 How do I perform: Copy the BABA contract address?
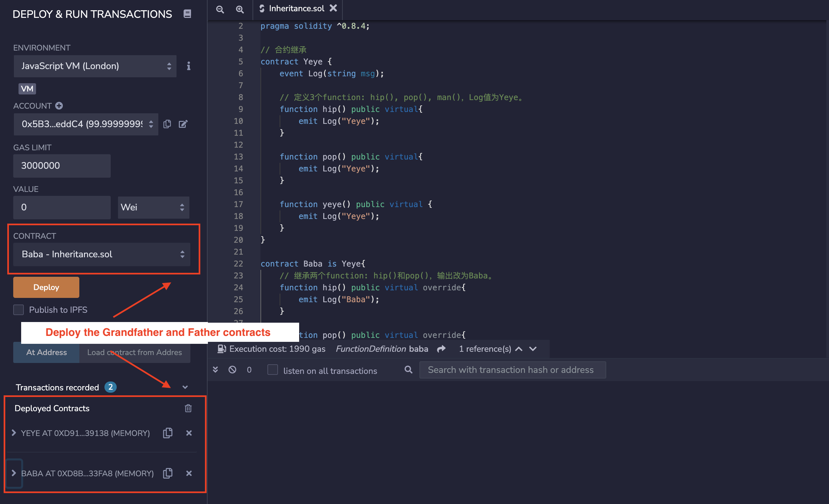click(168, 473)
